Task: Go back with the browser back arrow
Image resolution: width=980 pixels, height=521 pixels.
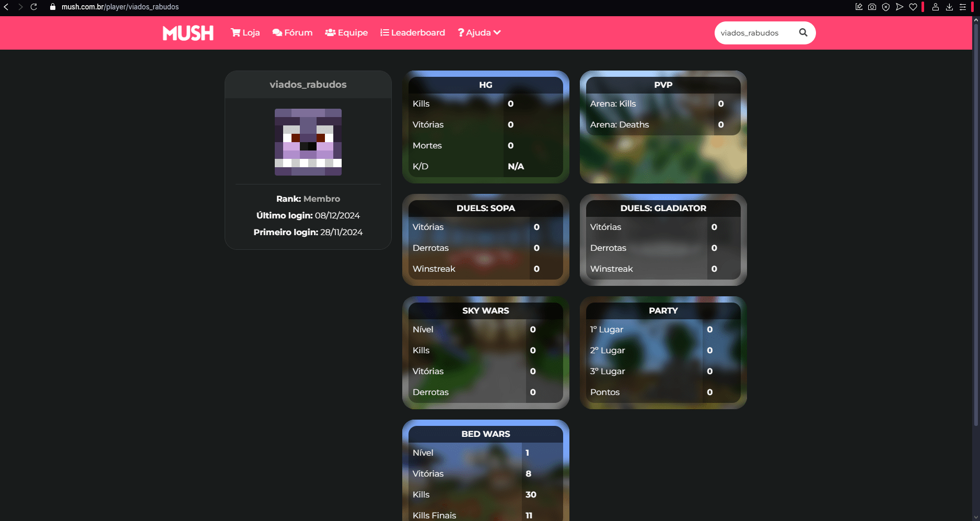Action: 6,7
